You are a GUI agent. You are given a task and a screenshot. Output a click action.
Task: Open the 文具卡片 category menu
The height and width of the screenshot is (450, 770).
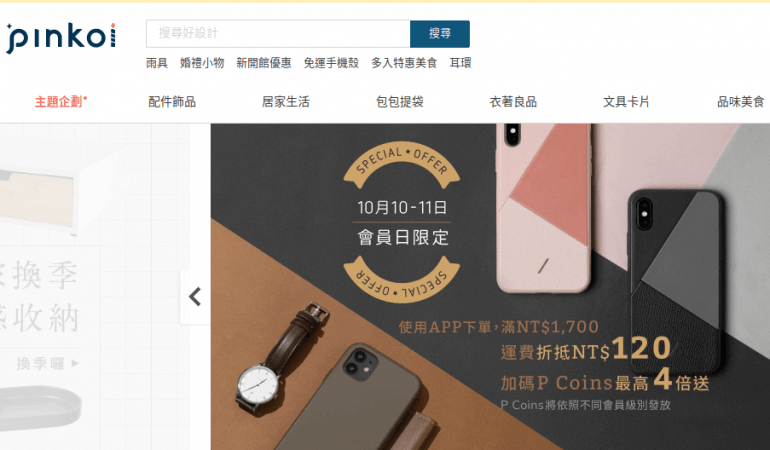tap(627, 102)
